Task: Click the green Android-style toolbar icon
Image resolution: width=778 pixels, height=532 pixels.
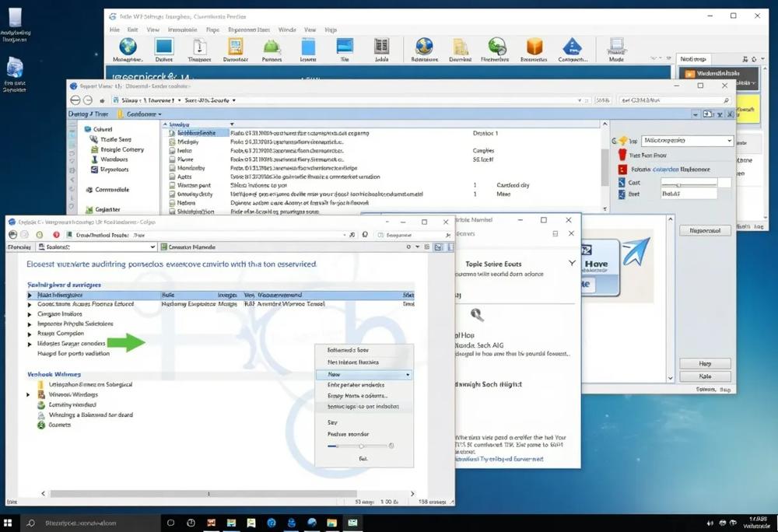Action: 272,47
